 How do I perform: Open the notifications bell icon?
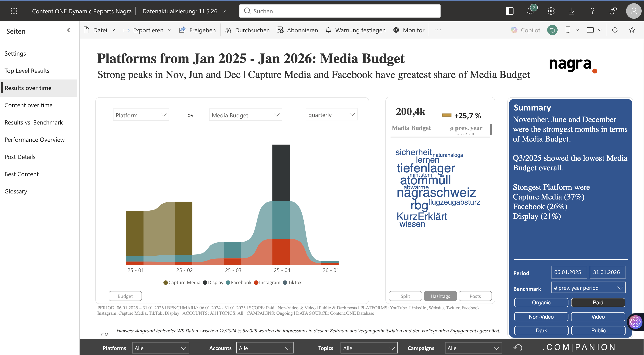point(530,11)
